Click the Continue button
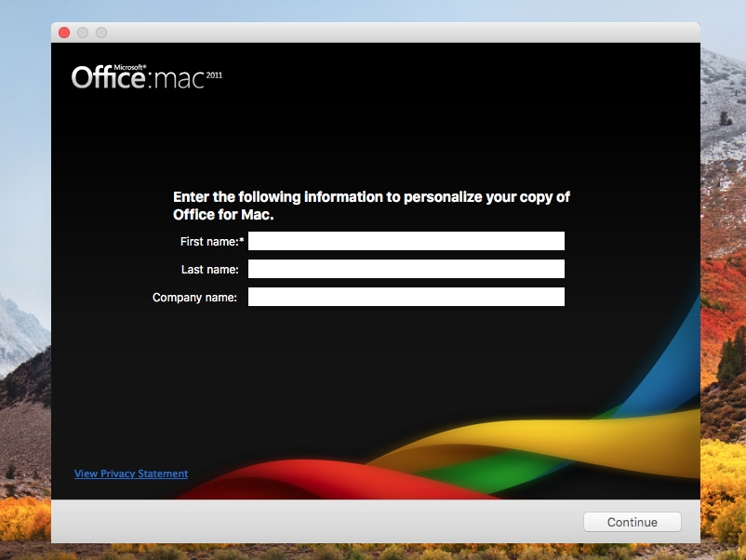Screen dimensions: 746x560 (x=633, y=522)
